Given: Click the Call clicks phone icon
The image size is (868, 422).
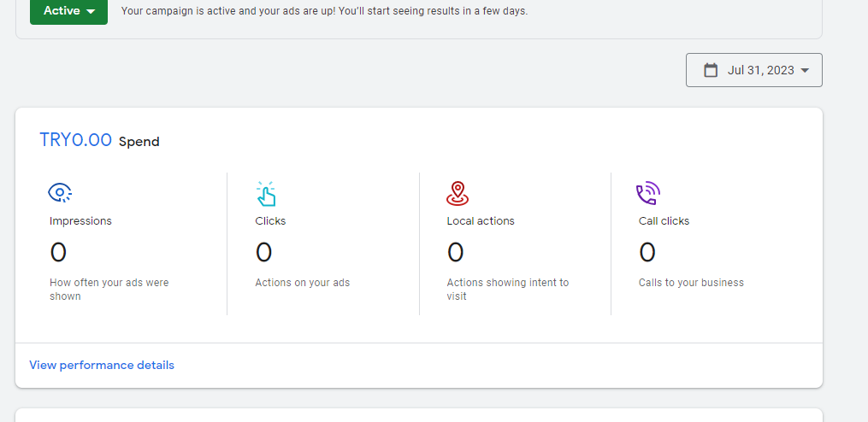Looking at the screenshot, I should click(648, 194).
